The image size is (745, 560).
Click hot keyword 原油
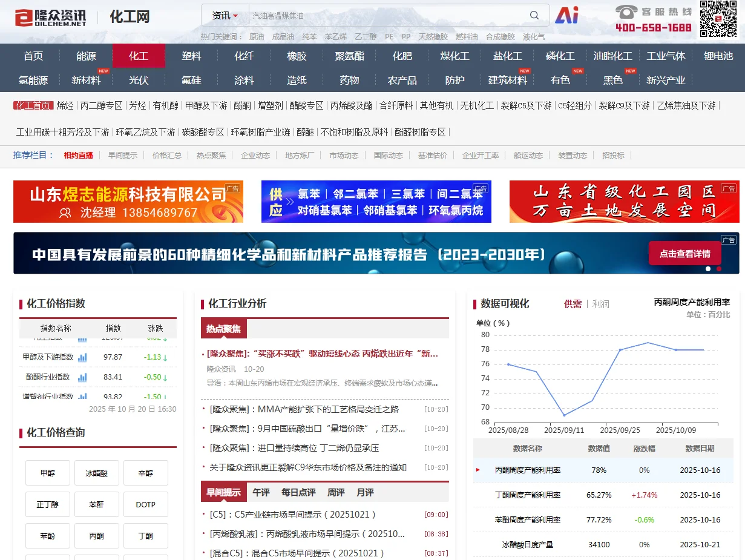[x=257, y=37]
